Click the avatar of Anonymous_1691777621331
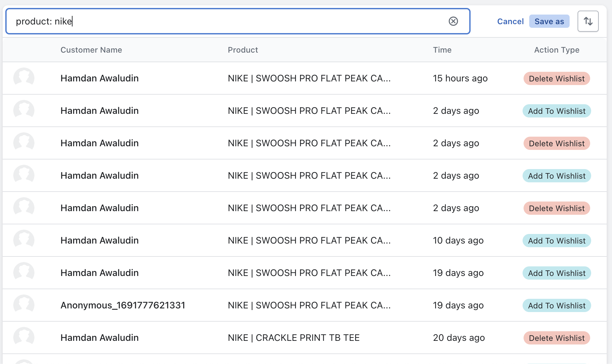Screen dimensions: 612x364 pyautogui.click(x=24, y=305)
